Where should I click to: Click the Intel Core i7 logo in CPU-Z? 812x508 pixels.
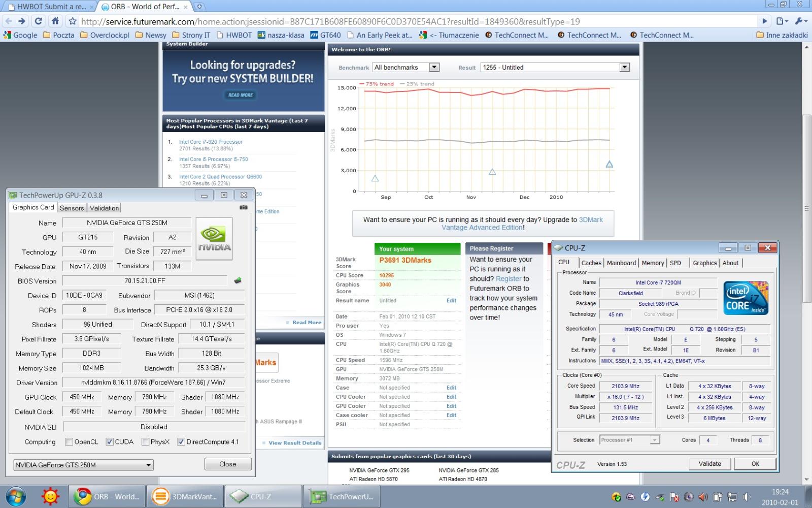[x=746, y=298]
